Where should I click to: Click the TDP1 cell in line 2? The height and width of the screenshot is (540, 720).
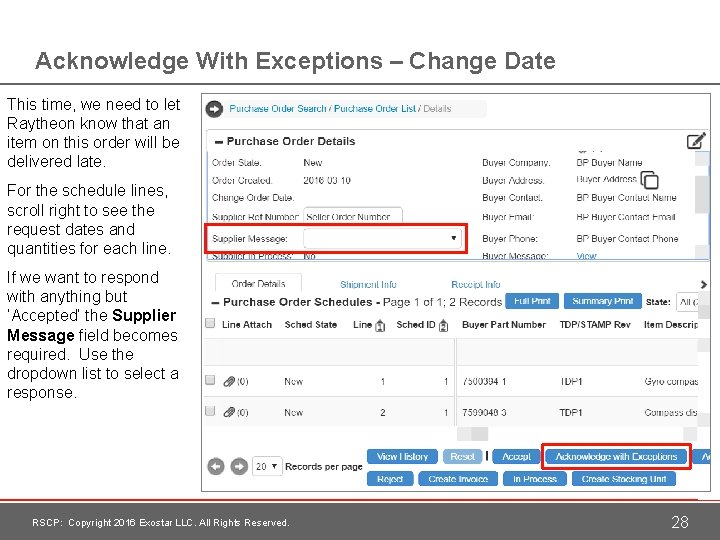click(570, 412)
